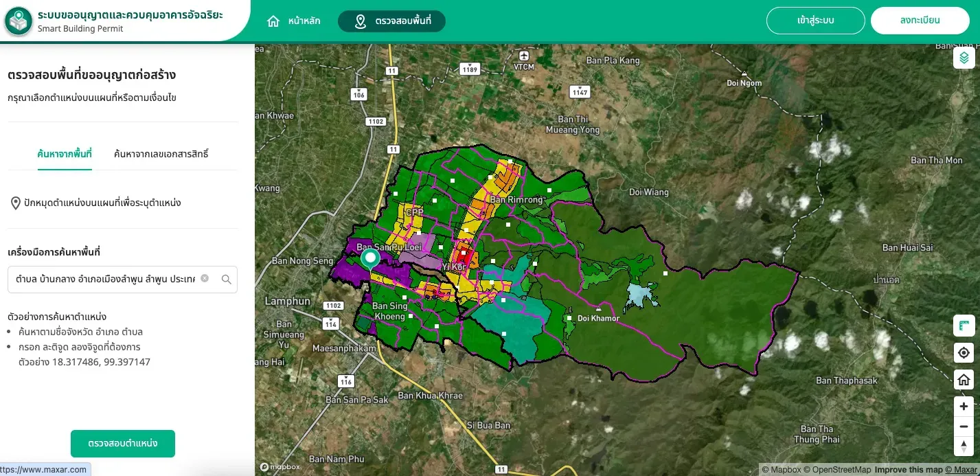Viewport: 980px width, 476px height.
Task: Zoom out on the map
Action: (964, 427)
